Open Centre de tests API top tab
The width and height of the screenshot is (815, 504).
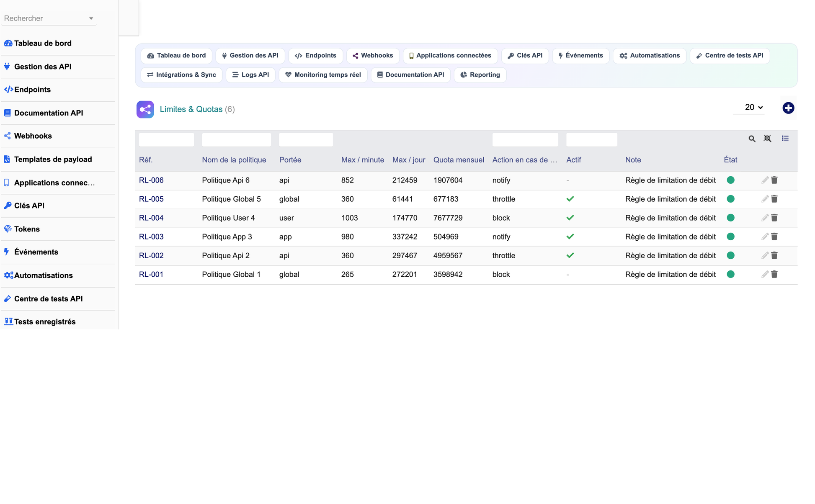[730, 56]
